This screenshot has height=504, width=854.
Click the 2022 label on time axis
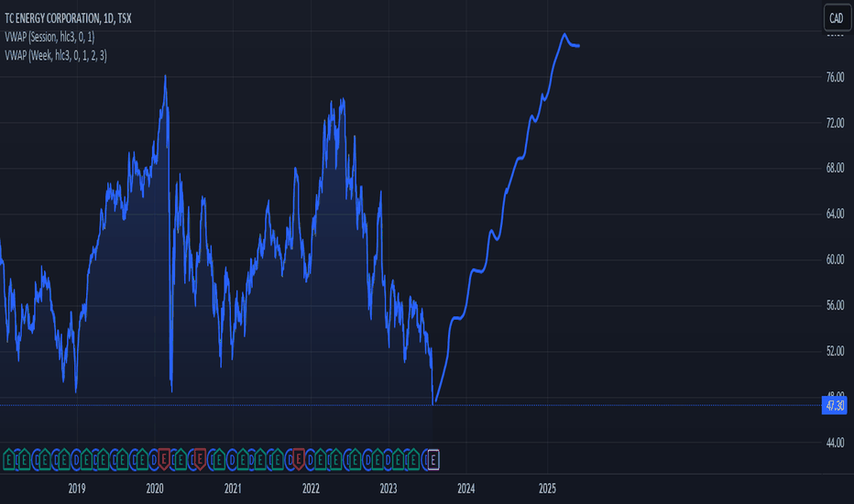point(311,488)
